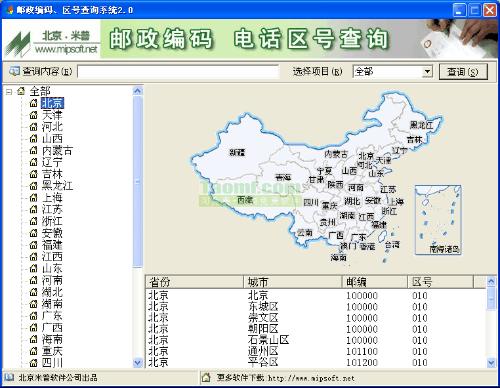
Task: Open the 选择项目 dropdown arrow
Action: click(427, 72)
